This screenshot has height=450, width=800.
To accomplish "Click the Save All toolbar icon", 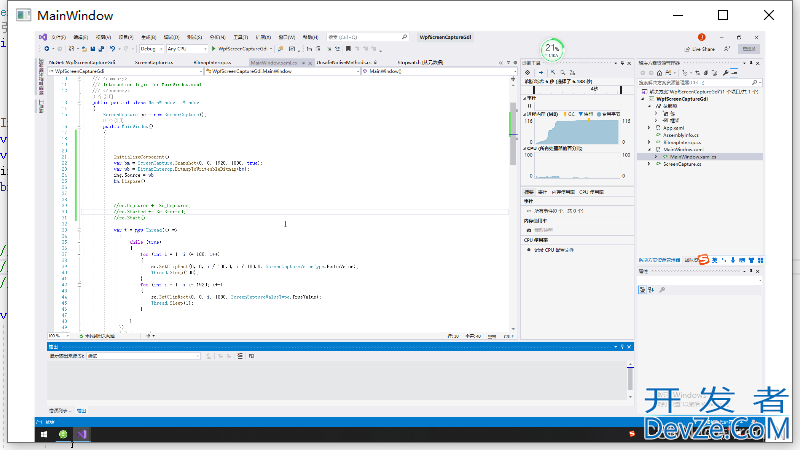I will click(101, 49).
